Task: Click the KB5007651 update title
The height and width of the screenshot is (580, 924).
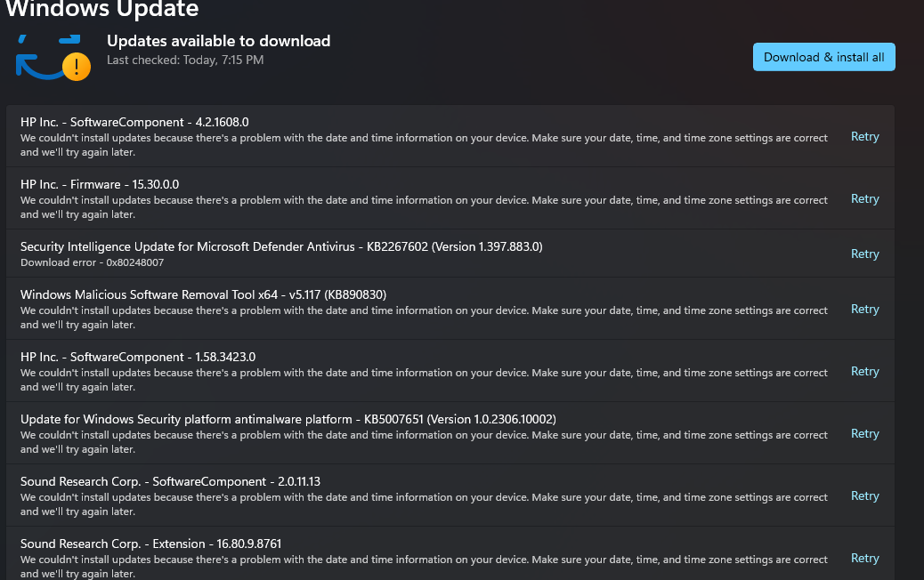Action: [x=288, y=419]
